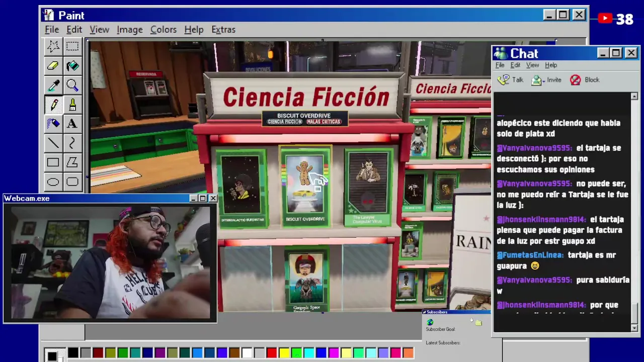Select the Curve tool
Image resolution: width=644 pixels, height=362 pixels.
(x=72, y=143)
